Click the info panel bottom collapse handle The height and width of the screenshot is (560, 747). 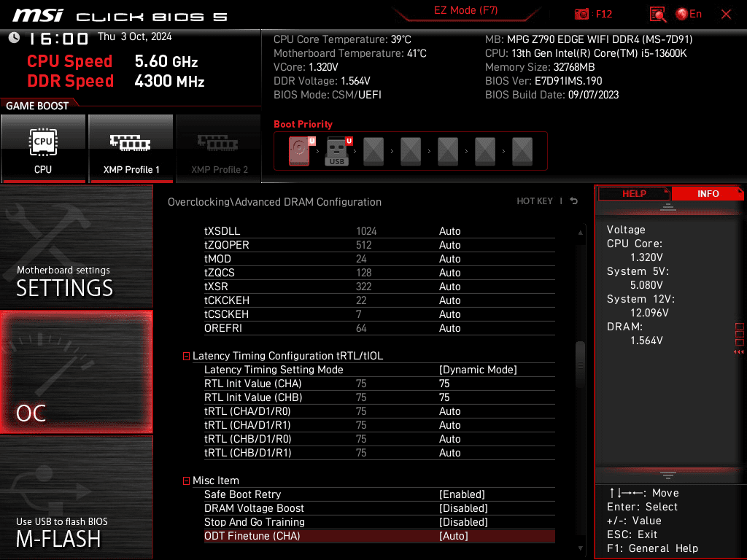668,475
